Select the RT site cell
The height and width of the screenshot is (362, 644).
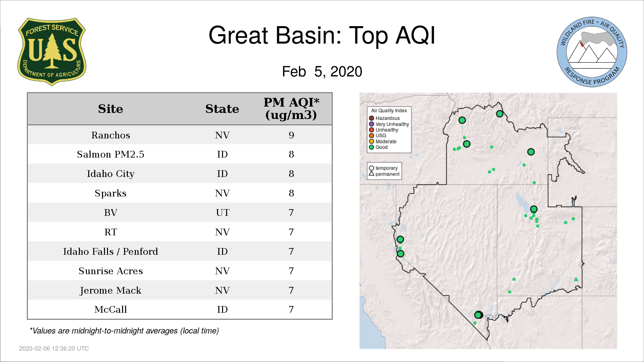click(111, 232)
